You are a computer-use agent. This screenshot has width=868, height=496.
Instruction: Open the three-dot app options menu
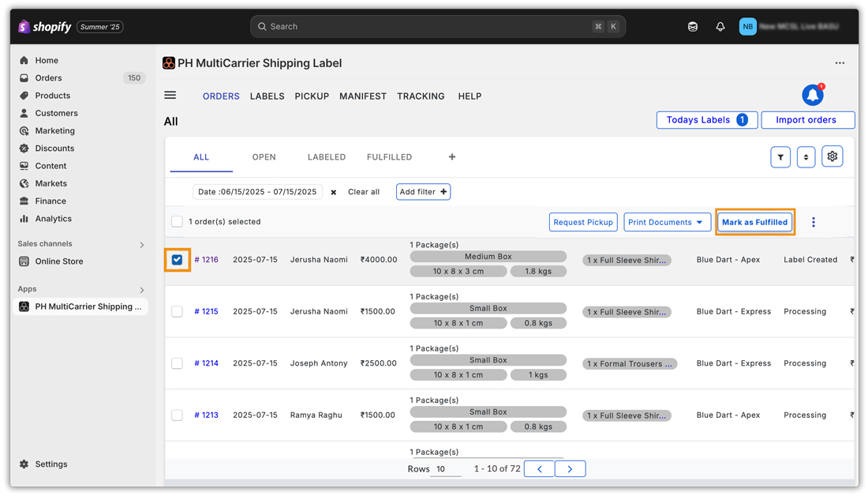[x=840, y=63]
